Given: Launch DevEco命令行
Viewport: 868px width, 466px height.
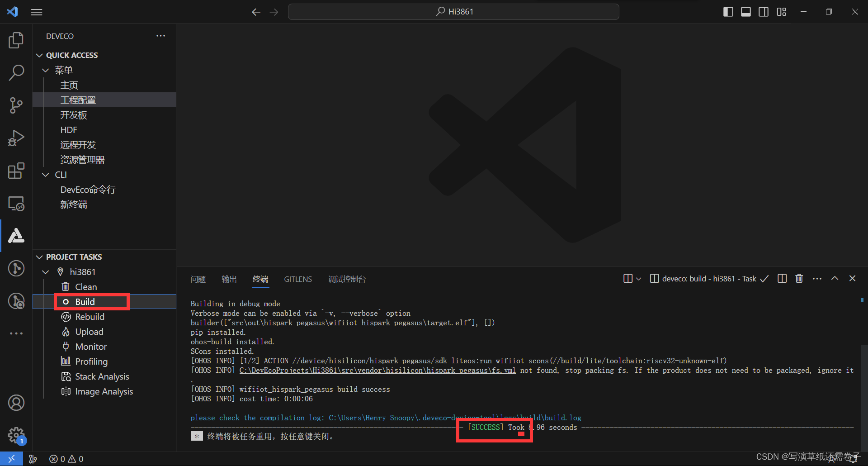Looking at the screenshot, I should pyautogui.click(x=104, y=190).
